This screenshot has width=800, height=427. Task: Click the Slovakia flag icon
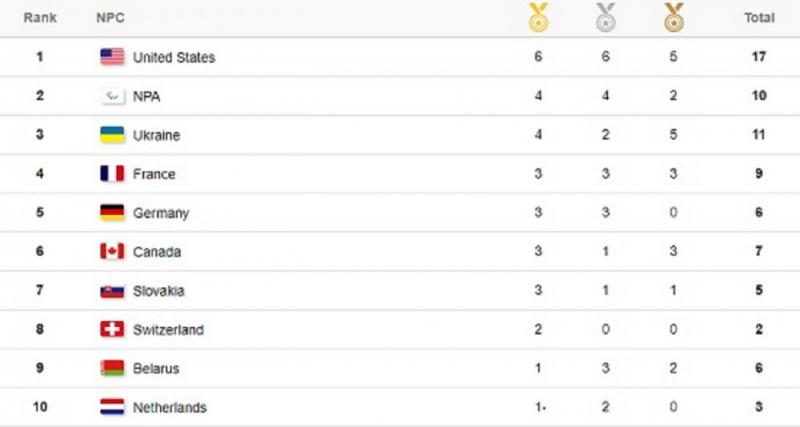tap(112, 291)
